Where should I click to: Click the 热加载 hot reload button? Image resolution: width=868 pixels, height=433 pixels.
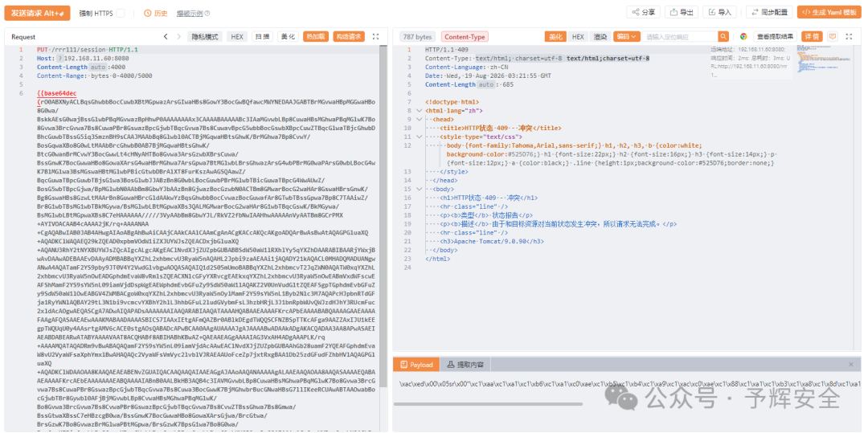click(316, 36)
